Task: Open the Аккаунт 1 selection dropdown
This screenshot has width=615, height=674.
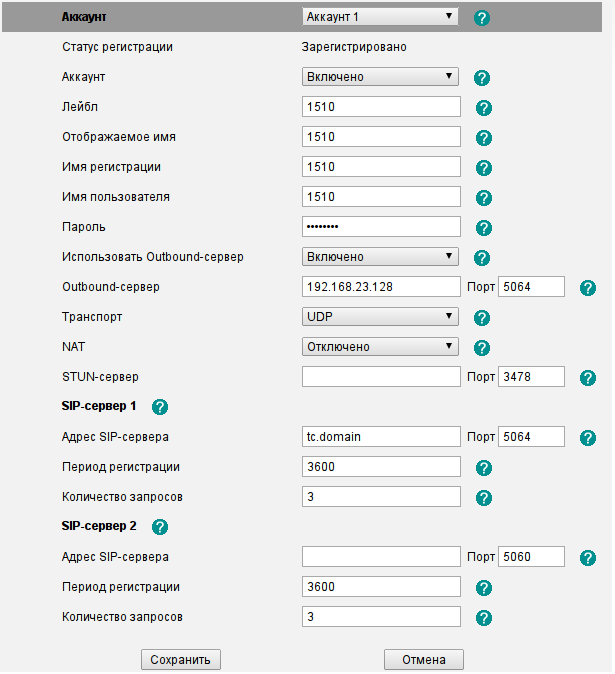Action: click(x=379, y=17)
